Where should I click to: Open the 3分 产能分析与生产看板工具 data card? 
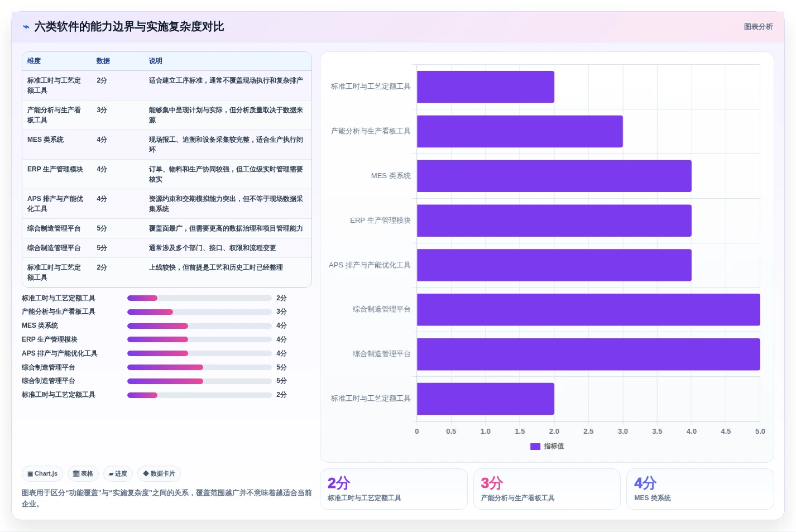[547, 489]
